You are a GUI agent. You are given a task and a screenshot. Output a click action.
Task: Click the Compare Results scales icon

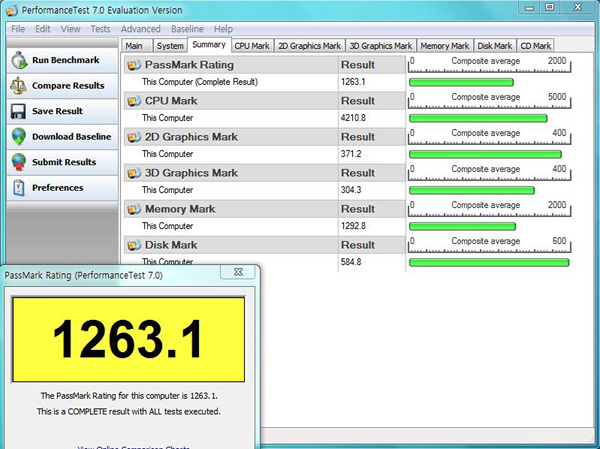coord(18,86)
